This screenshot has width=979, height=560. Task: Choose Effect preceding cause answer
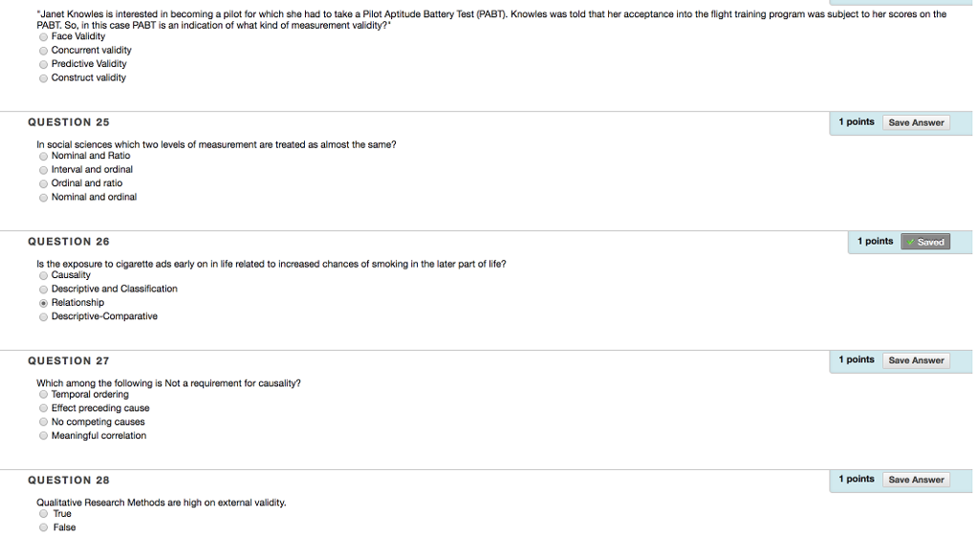tap(44, 408)
